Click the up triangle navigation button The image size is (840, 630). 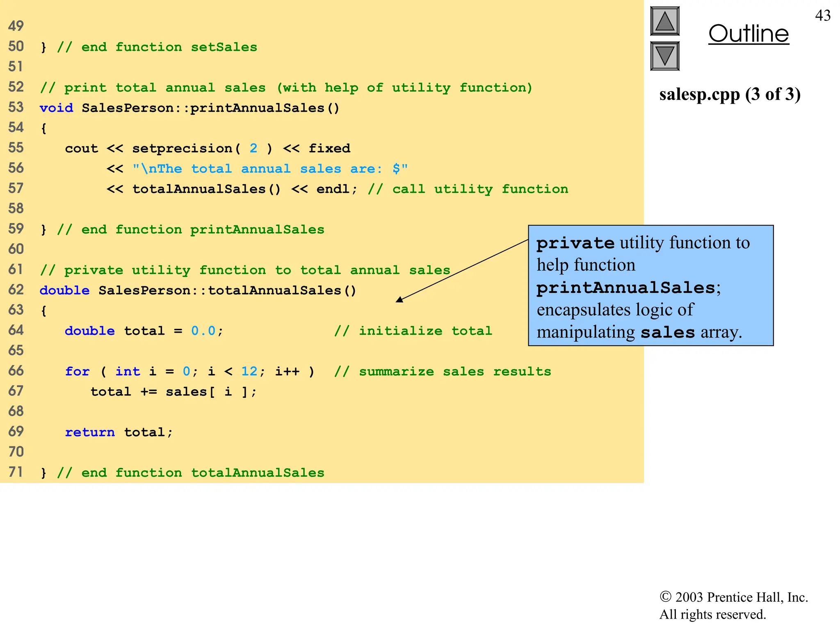(664, 21)
